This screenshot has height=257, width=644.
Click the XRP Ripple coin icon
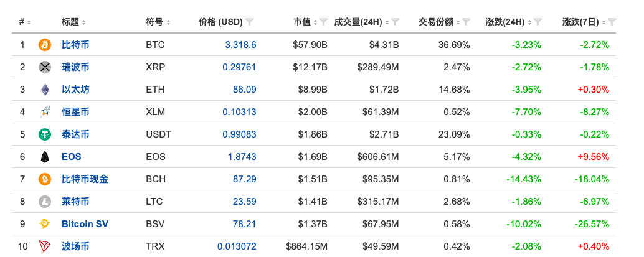(x=45, y=67)
